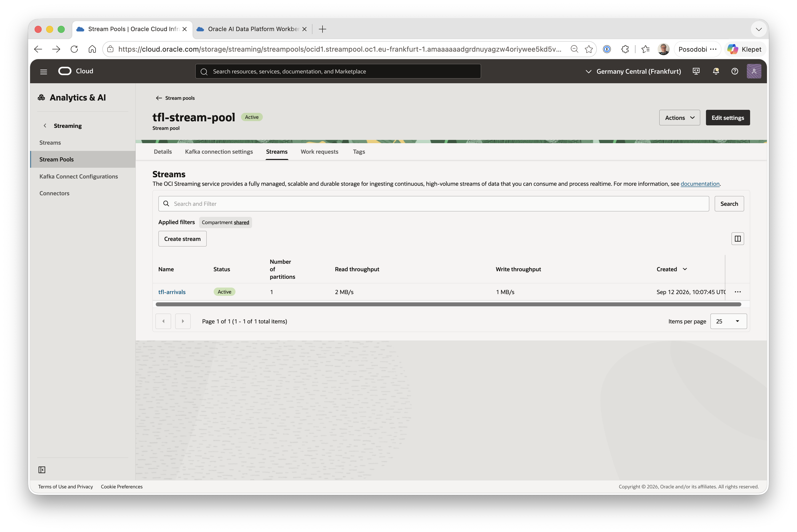Viewport: 797px width, 532px height.
Task: Click the Write throughput value 1 MB/s
Action: (505, 292)
